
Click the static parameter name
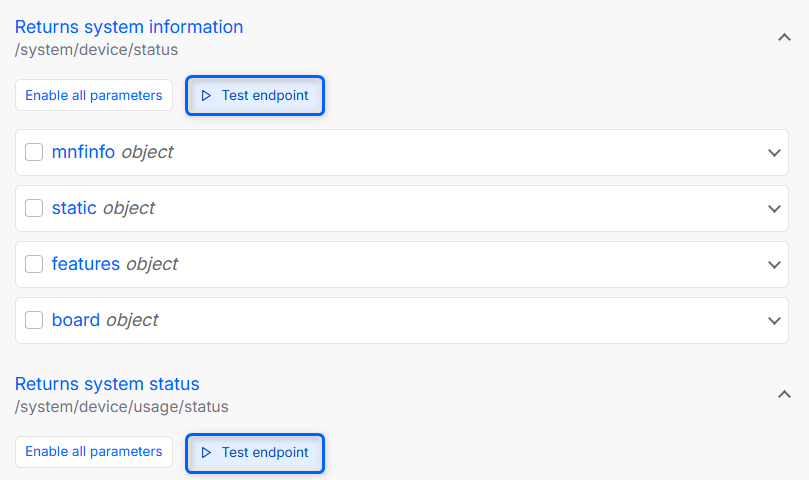pos(74,208)
